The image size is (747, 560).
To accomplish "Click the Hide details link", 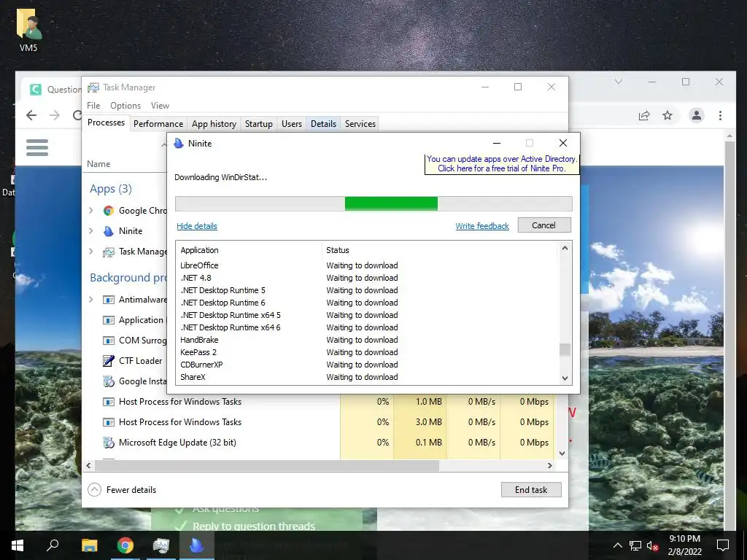I will coord(197,226).
